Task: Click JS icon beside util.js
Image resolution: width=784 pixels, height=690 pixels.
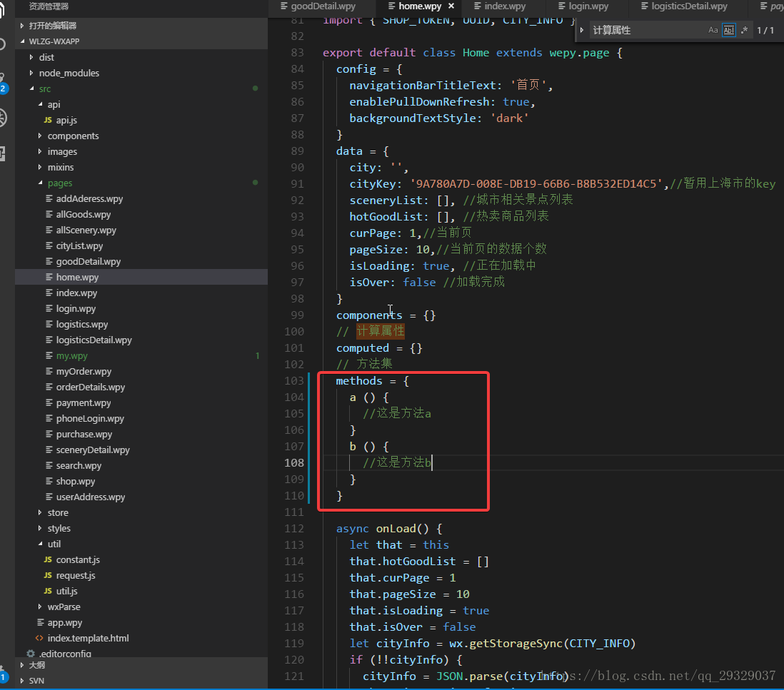Action: pos(48,591)
